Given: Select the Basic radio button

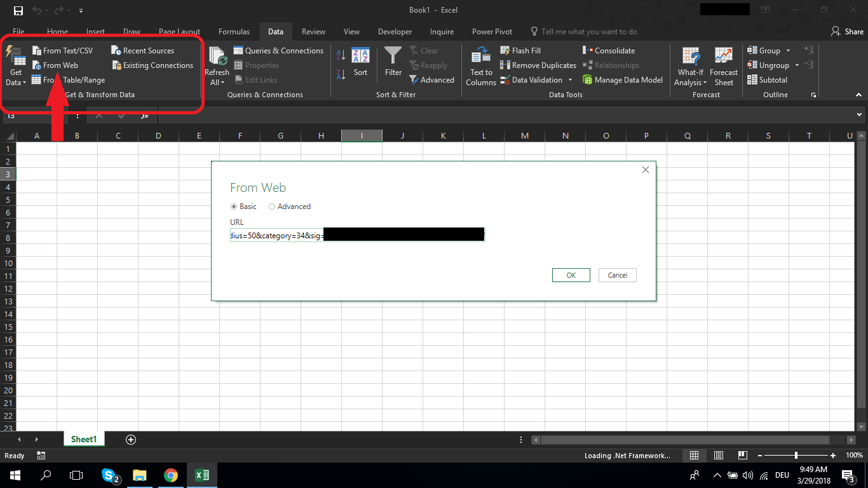Looking at the screenshot, I should pyautogui.click(x=234, y=207).
